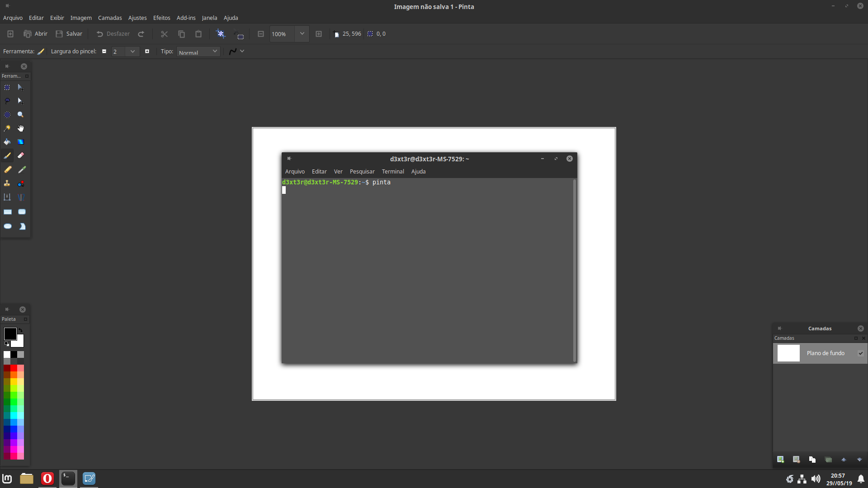
Task: Select the Gradient tool
Action: (x=21, y=142)
